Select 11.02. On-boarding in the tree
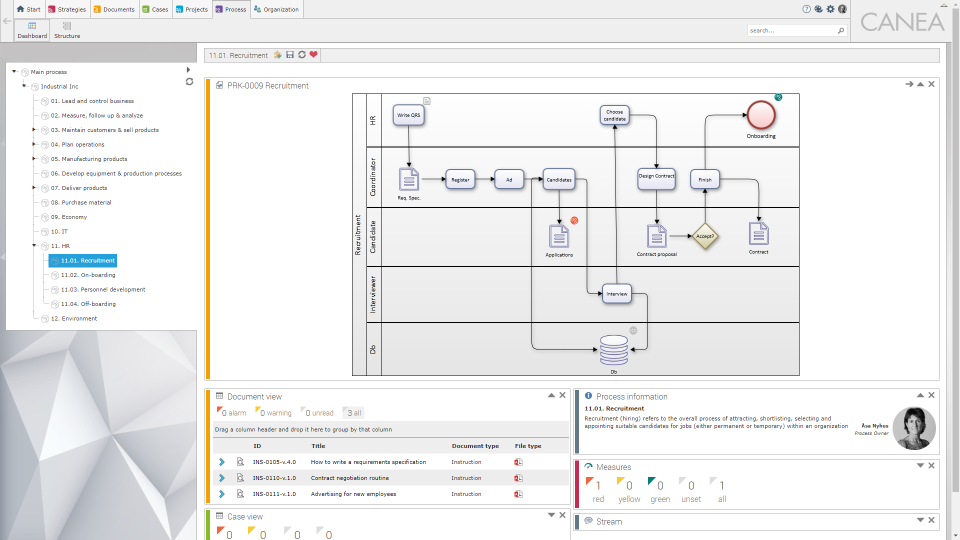 pos(88,275)
